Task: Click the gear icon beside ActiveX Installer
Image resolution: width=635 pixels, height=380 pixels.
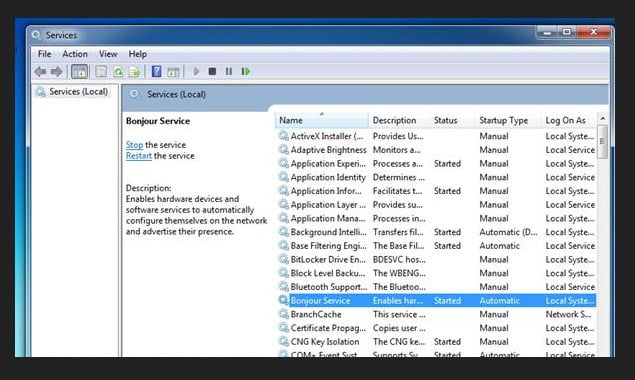Action: (283, 136)
